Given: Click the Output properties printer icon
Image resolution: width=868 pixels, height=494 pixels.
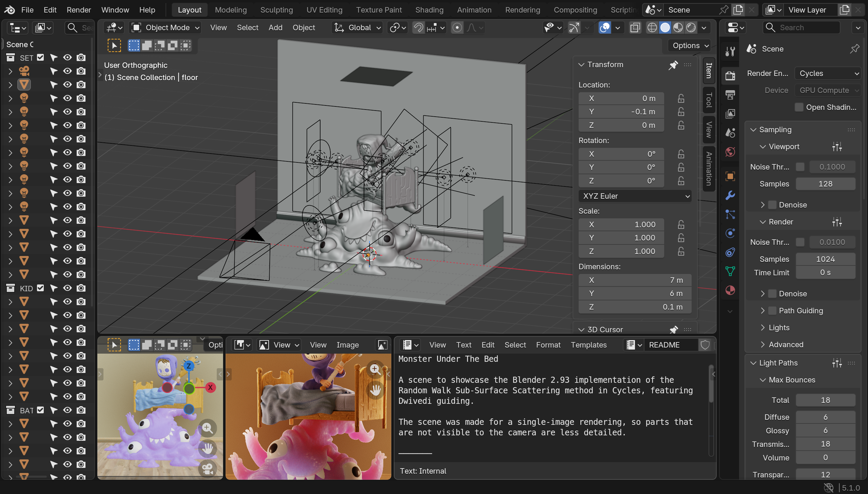Looking at the screenshot, I should tap(730, 94).
